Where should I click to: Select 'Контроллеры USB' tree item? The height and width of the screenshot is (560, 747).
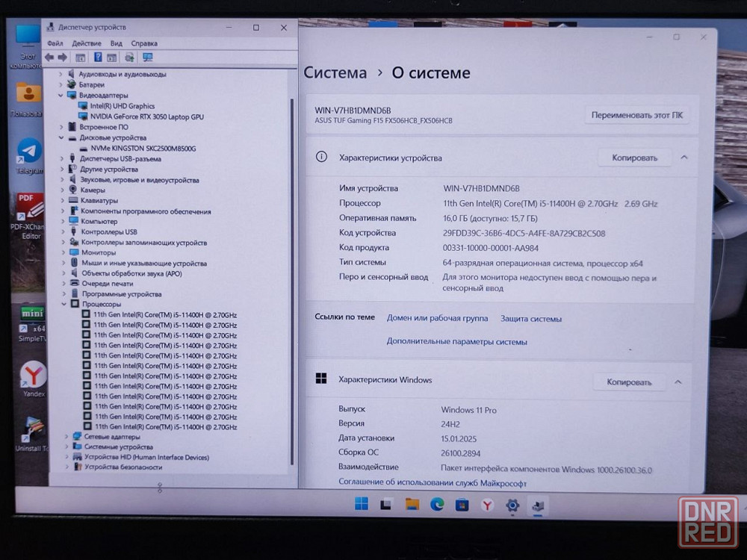coord(108,232)
